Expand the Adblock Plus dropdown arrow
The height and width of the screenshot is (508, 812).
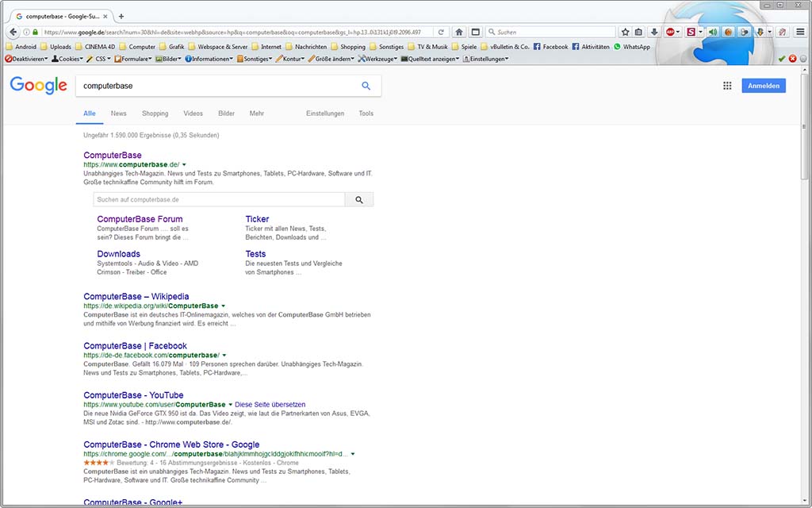pyautogui.click(x=678, y=32)
